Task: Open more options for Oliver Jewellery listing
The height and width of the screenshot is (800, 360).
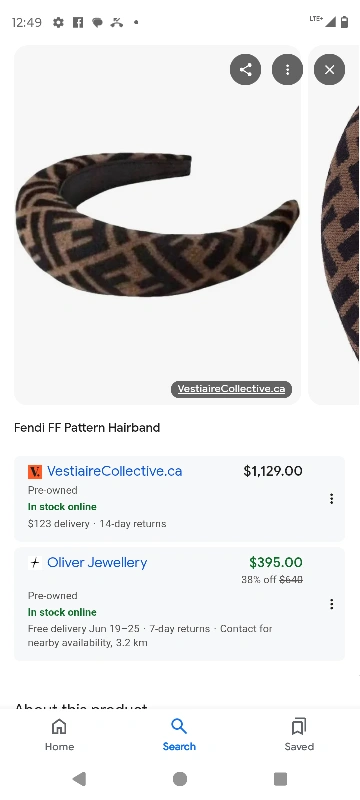Action: point(331,604)
